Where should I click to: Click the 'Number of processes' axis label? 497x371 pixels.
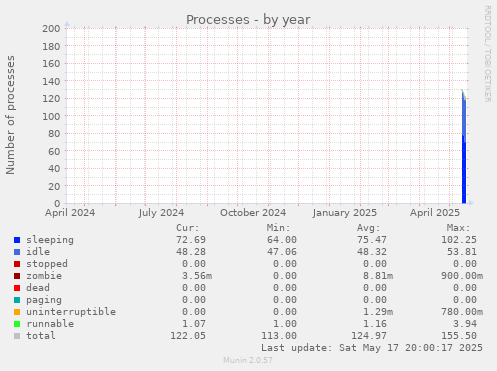click(10, 115)
